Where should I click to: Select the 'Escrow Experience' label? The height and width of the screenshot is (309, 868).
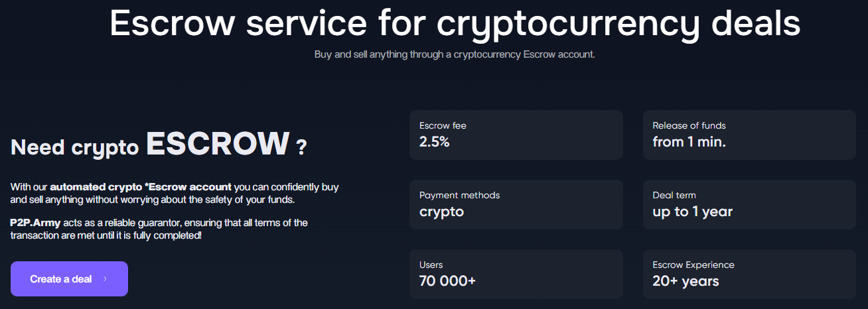693,265
